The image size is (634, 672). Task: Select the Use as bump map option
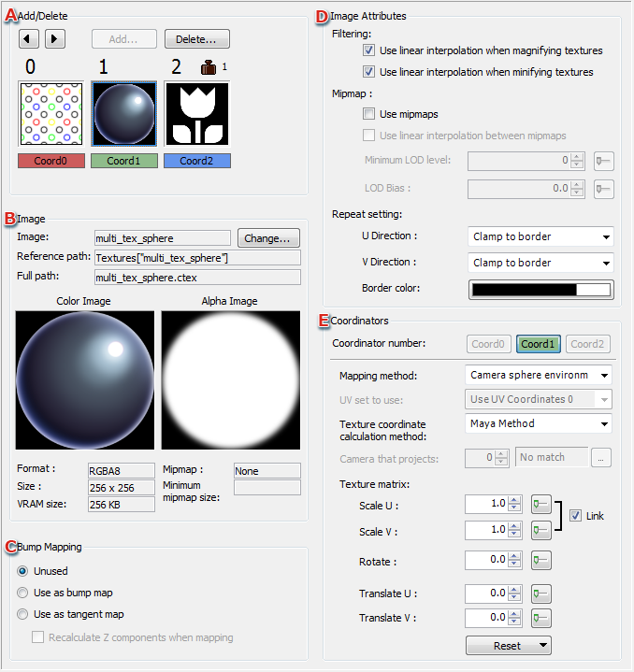tap(23, 593)
